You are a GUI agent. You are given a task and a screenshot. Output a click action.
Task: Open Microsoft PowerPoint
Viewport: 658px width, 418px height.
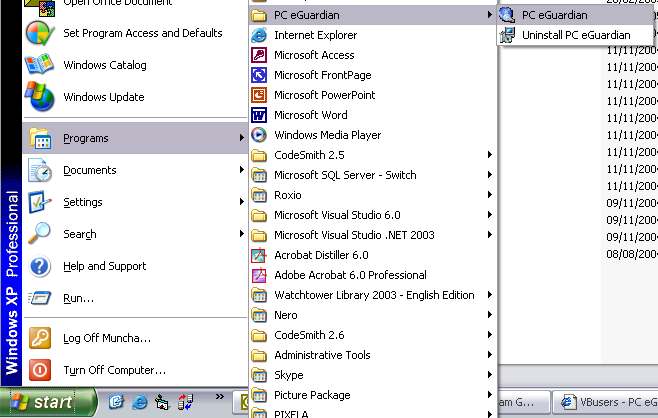[324, 95]
